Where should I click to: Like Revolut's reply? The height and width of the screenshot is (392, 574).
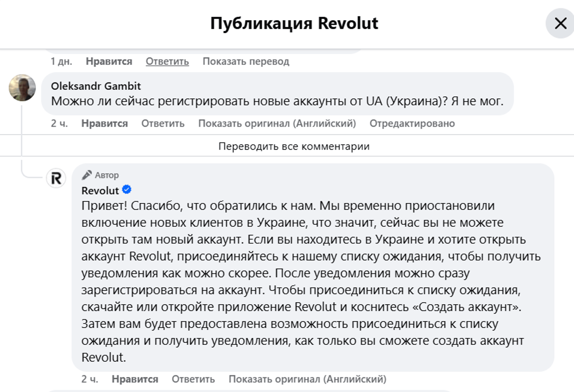coord(135,379)
